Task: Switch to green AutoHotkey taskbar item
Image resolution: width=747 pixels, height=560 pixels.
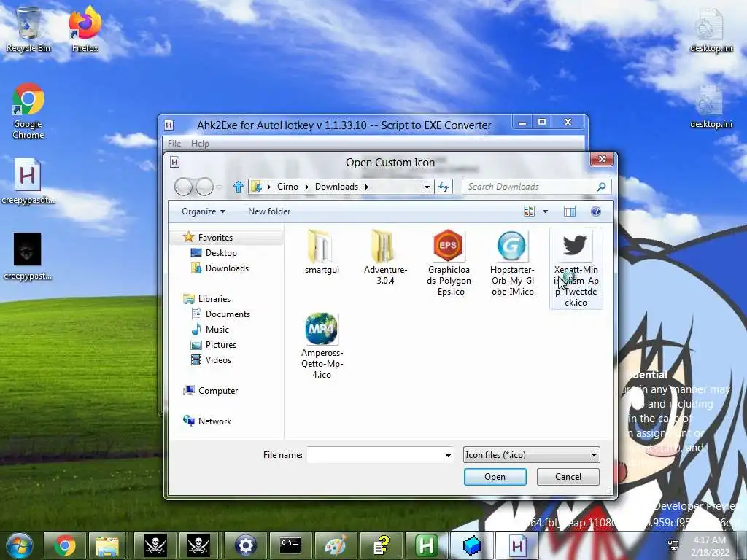Action: point(426,545)
